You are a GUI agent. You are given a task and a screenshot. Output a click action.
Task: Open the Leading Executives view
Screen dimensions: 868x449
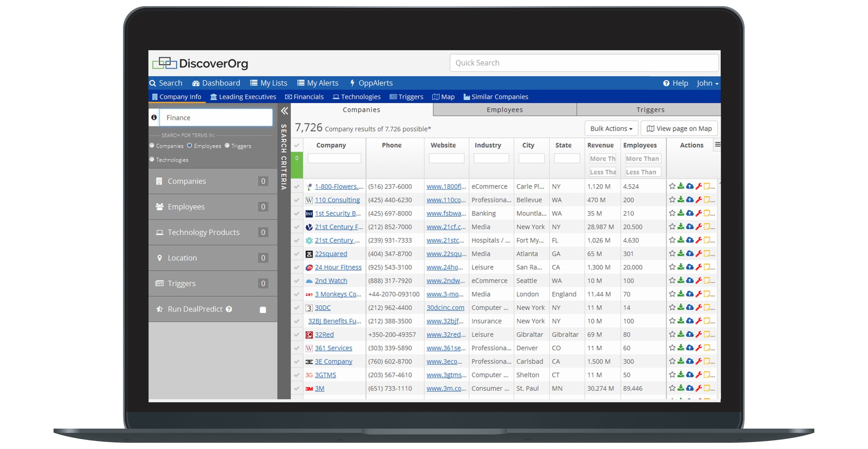(243, 97)
